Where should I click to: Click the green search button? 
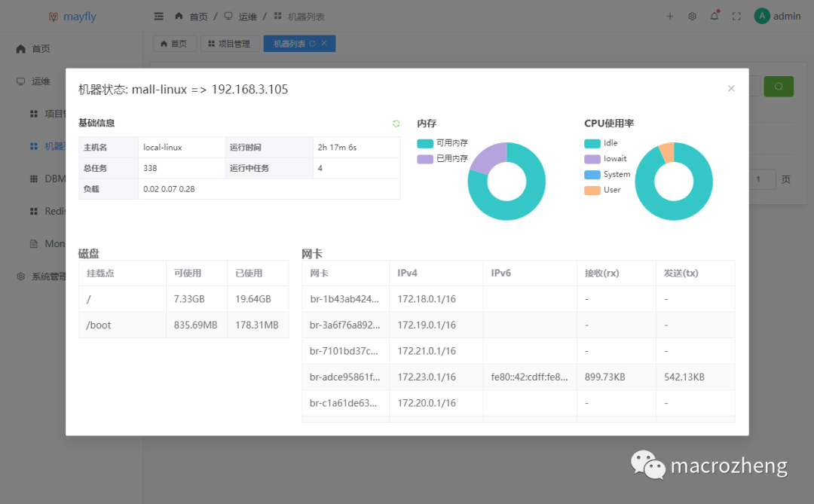[778, 86]
